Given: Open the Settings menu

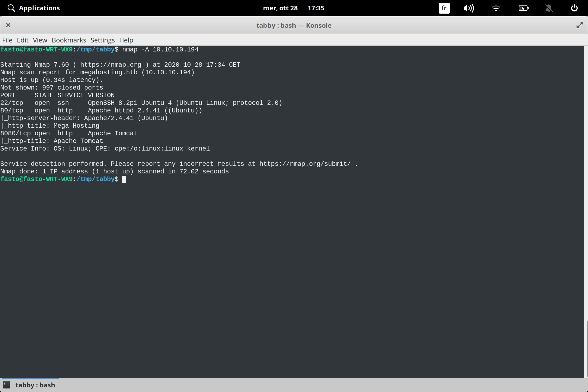Looking at the screenshot, I should click(x=102, y=40).
